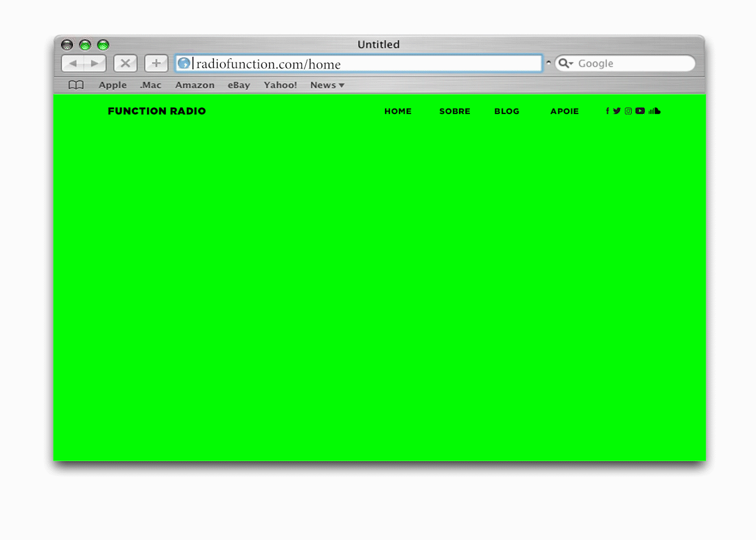Add bookmark with the plus button
Image resolution: width=756 pixels, height=540 pixels.
click(x=156, y=63)
